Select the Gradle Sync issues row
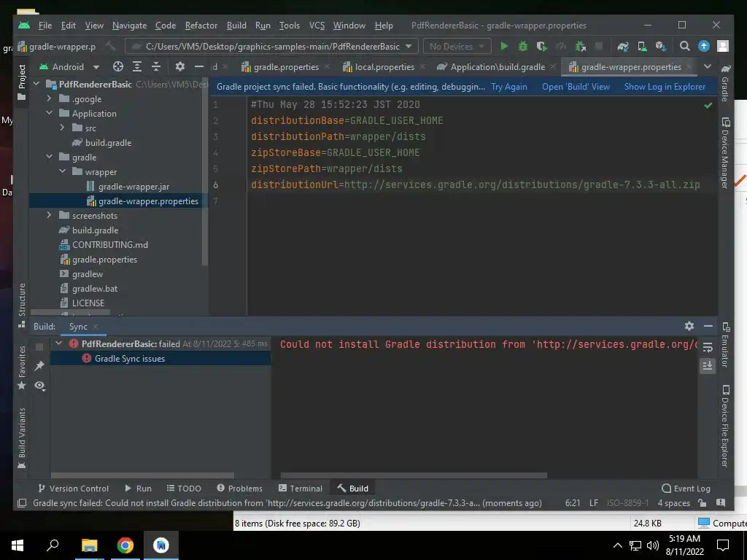This screenshot has height=560, width=747. pyautogui.click(x=160, y=358)
